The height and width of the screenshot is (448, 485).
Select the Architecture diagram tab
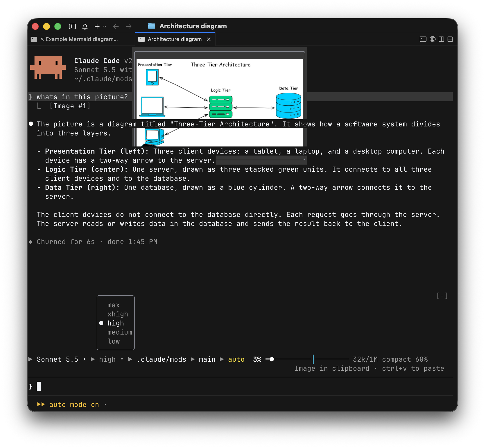(x=175, y=39)
